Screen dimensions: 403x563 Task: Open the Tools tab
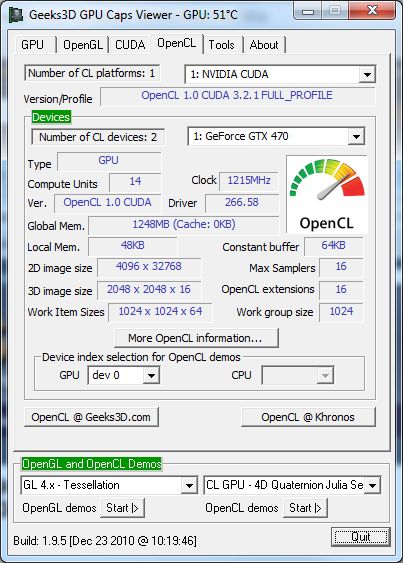tap(222, 45)
